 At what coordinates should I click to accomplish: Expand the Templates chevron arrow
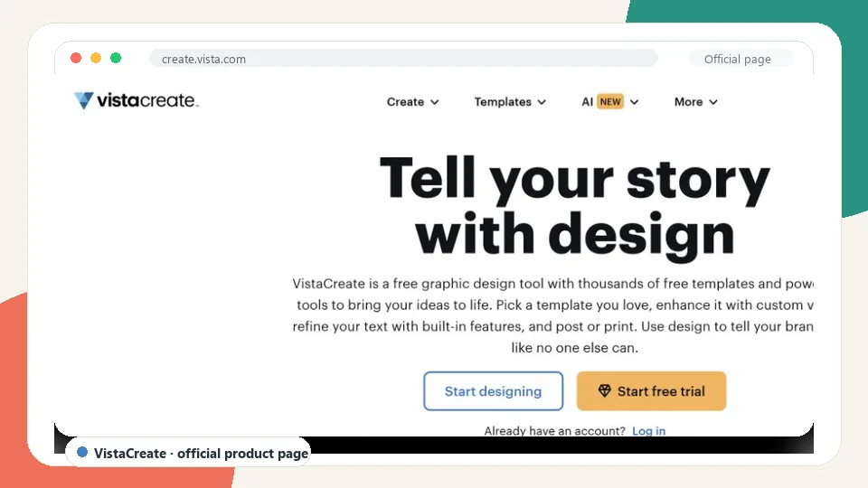542,102
